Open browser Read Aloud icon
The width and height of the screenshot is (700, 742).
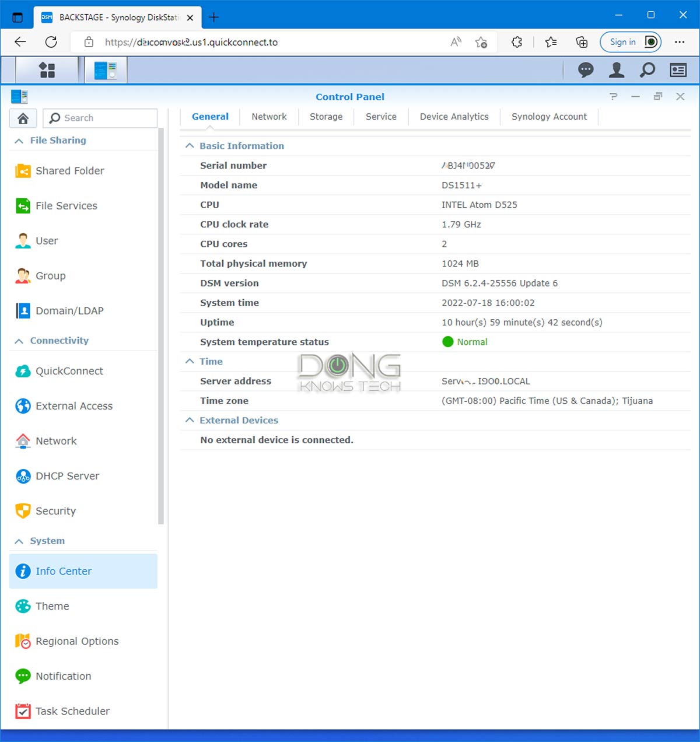coord(456,42)
